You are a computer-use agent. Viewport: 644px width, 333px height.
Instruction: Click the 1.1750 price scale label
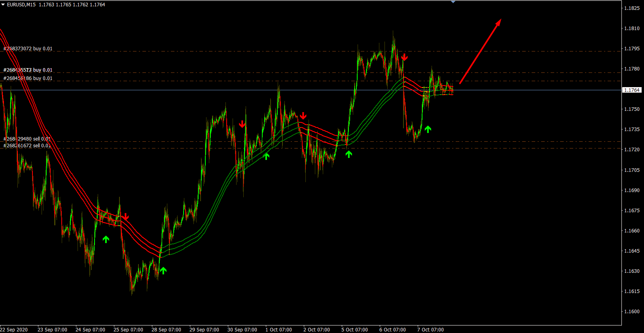click(632, 109)
